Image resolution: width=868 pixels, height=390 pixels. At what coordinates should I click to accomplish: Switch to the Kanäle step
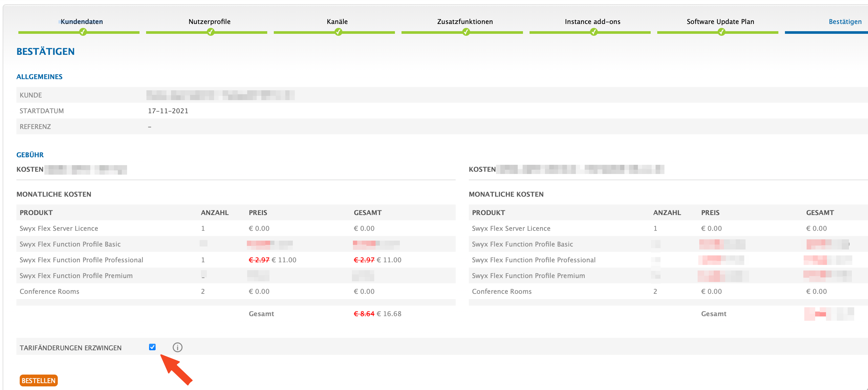click(x=337, y=22)
